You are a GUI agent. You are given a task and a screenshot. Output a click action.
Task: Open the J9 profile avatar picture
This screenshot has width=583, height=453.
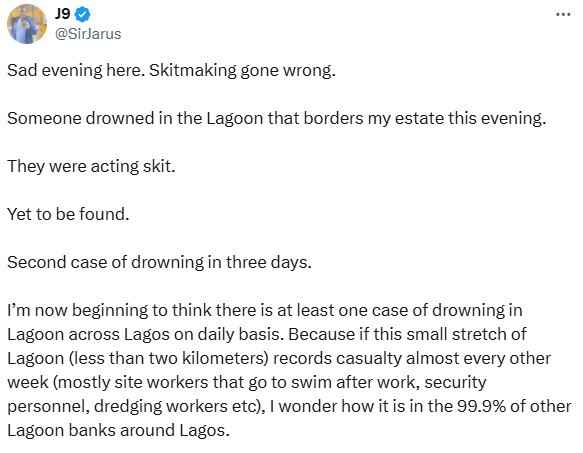[x=27, y=24]
